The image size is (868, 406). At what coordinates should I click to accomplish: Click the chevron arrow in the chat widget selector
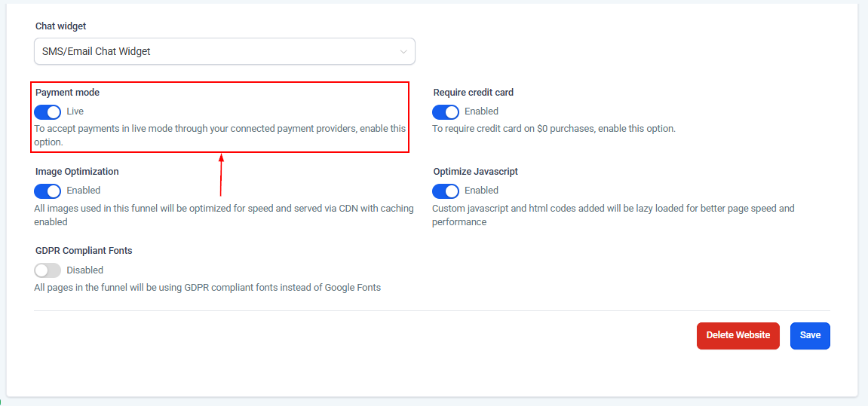(x=403, y=52)
